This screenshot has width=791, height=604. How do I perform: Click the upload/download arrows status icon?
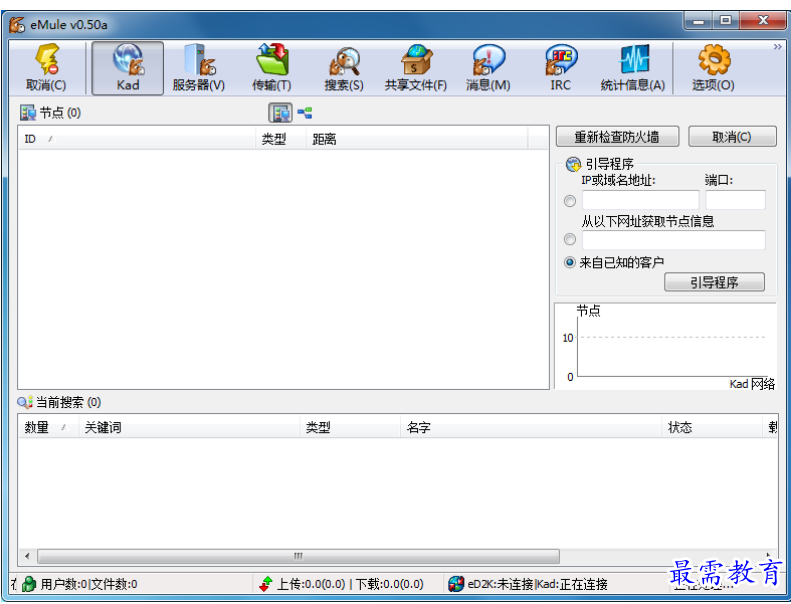pyautogui.click(x=266, y=584)
